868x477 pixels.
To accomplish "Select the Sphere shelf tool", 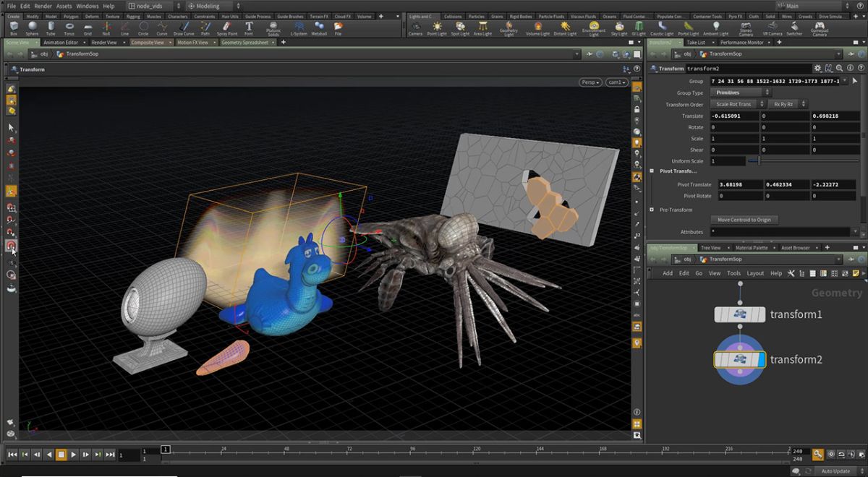I will pos(32,29).
